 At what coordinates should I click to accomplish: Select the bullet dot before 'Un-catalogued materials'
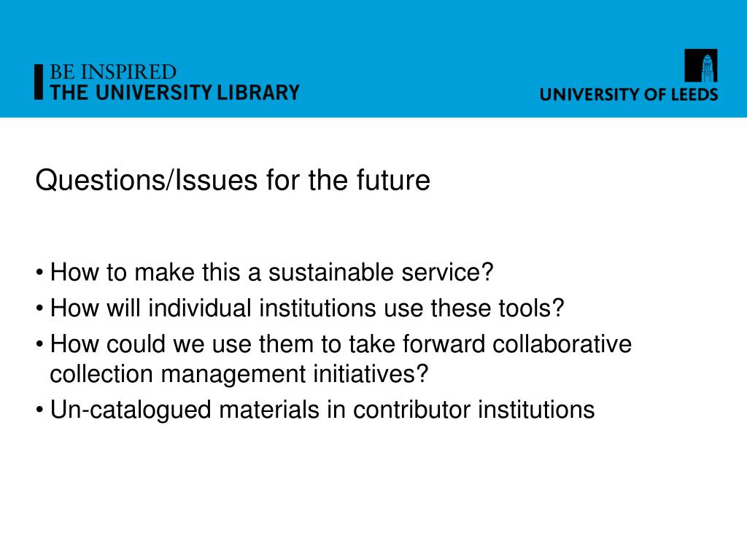click(x=39, y=410)
